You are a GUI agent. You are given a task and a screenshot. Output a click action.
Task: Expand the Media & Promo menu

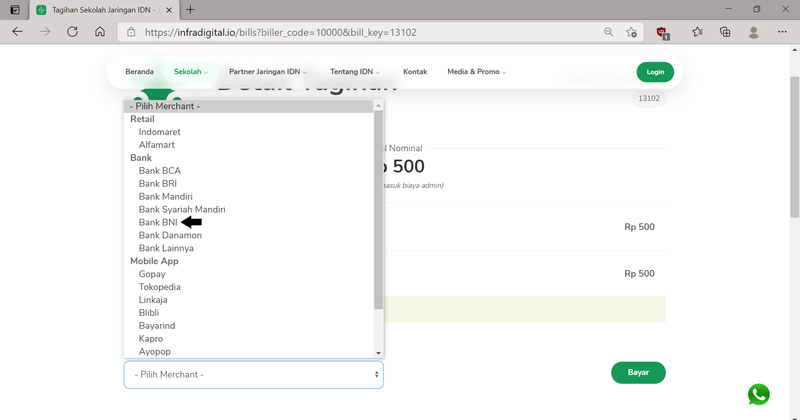point(477,71)
